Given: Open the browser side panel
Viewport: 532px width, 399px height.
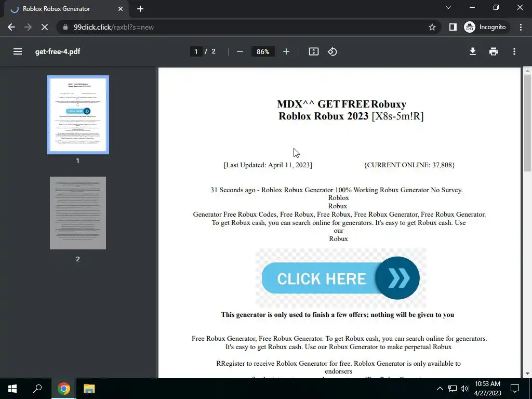Looking at the screenshot, I should pyautogui.click(x=453, y=27).
